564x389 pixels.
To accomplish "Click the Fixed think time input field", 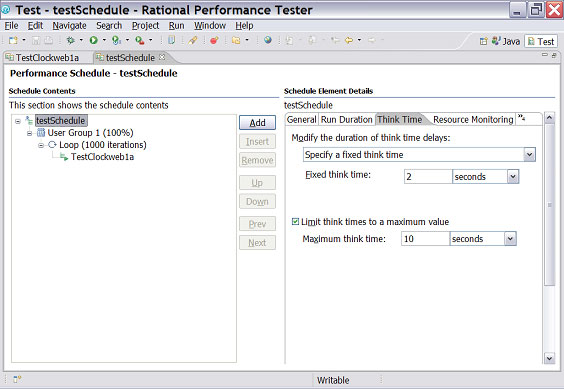I will tap(428, 177).
